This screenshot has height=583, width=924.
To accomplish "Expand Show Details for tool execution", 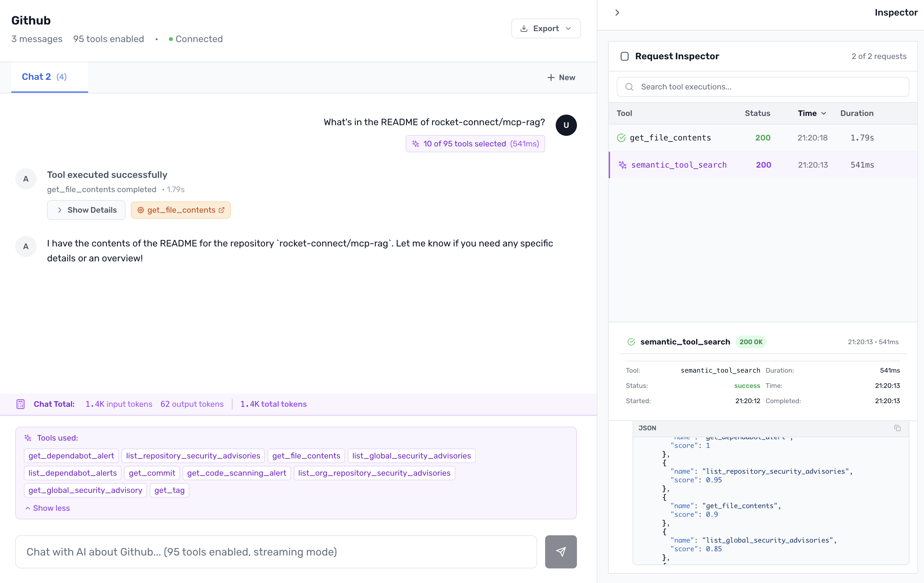I will [86, 210].
